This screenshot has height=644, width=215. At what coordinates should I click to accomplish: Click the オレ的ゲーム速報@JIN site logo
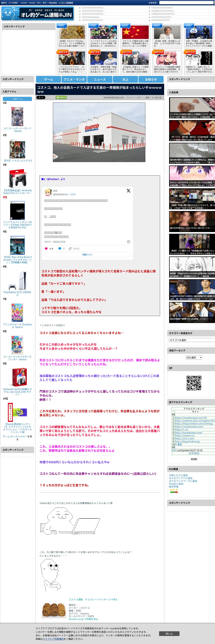(x=38, y=14)
